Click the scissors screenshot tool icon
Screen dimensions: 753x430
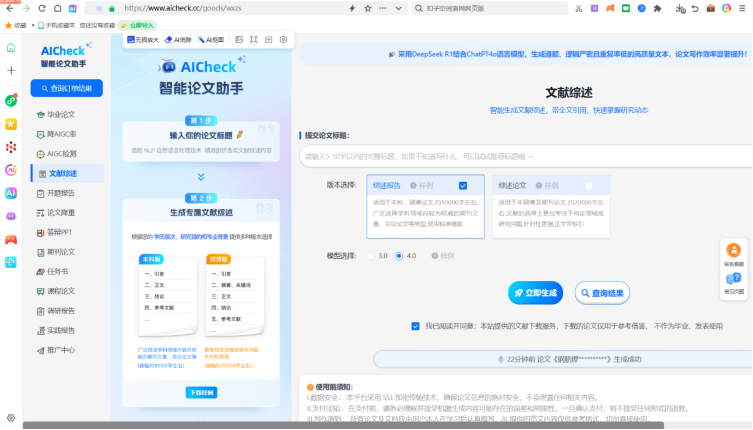pyautogui.click(x=579, y=8)
